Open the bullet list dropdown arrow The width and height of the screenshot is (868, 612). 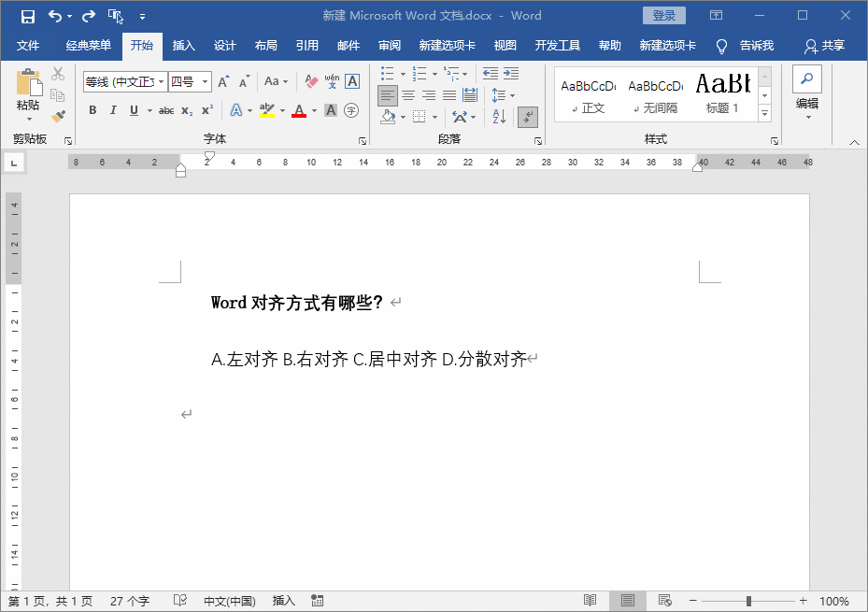403,74
